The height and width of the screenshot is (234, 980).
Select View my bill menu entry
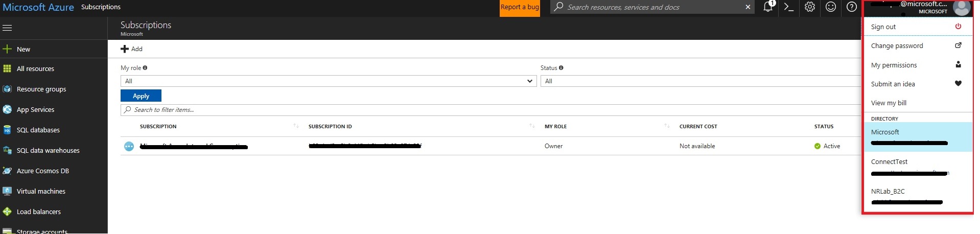[x=918, y=103]
